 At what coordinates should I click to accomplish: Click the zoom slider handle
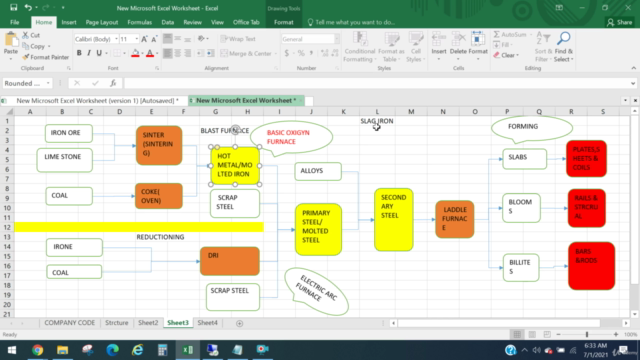(587, 335)
